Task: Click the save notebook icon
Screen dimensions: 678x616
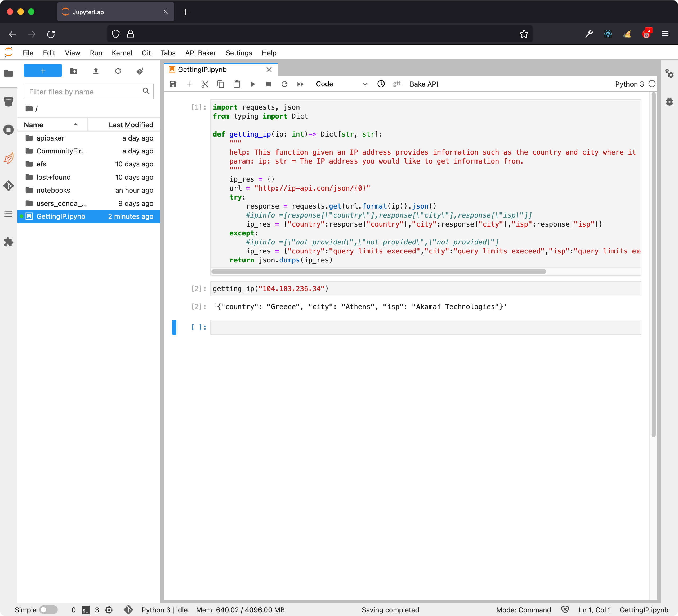Action: coord(173,84)
